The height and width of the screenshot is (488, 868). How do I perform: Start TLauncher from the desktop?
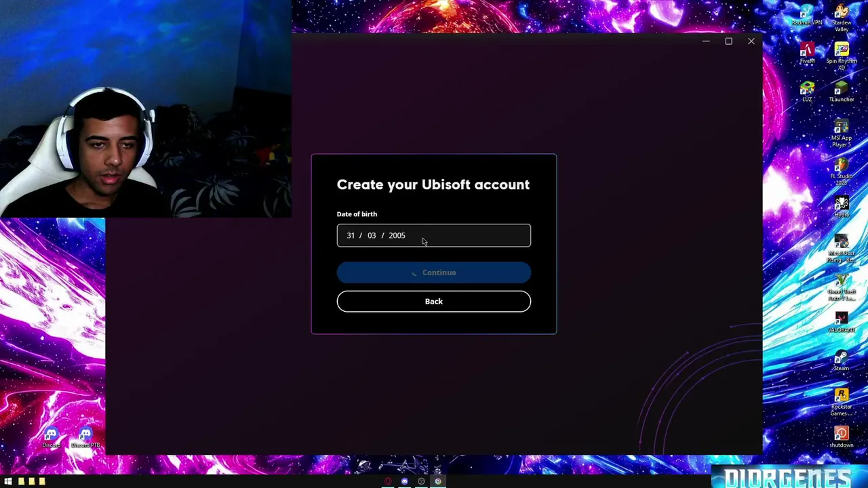coord(842,91)
